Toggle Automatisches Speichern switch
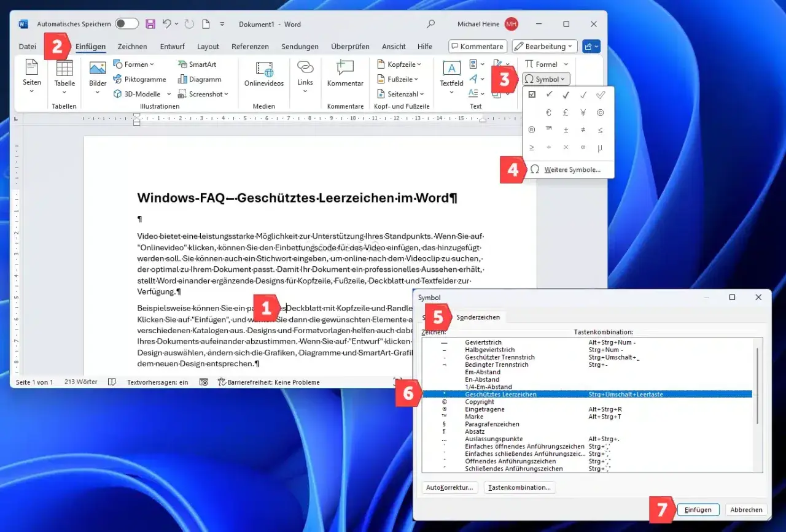The width and height of the screenshot is (786, 532). (x=126, y=24)
